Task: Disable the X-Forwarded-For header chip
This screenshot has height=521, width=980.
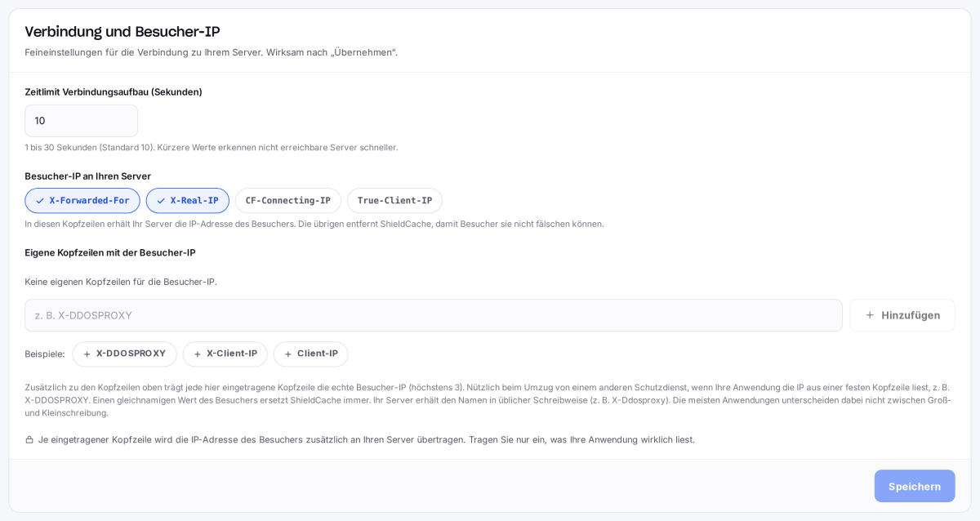Action: [x=82, y=201]
